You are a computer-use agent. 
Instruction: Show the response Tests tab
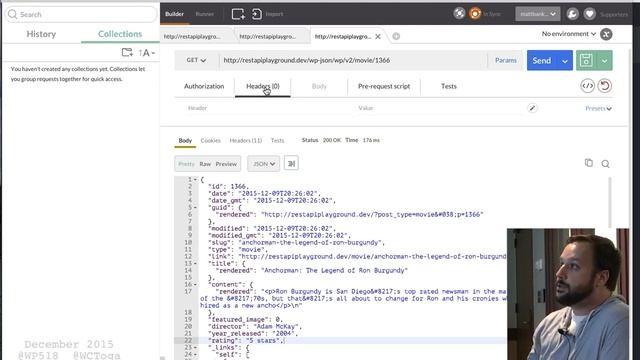[x=278, y=140]
